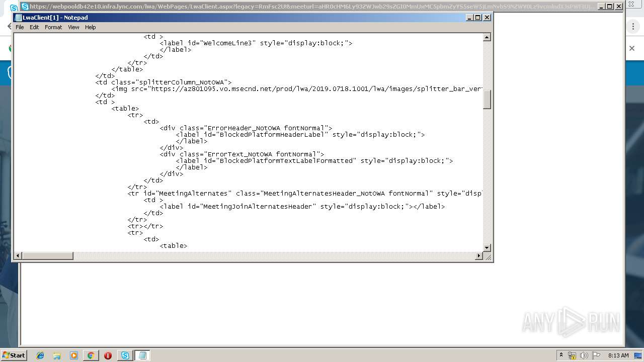This screenshot has width=644, height=362.
Task: Click the vertical scrollbar up arrow in Notepad
Action: coord(487,37)
